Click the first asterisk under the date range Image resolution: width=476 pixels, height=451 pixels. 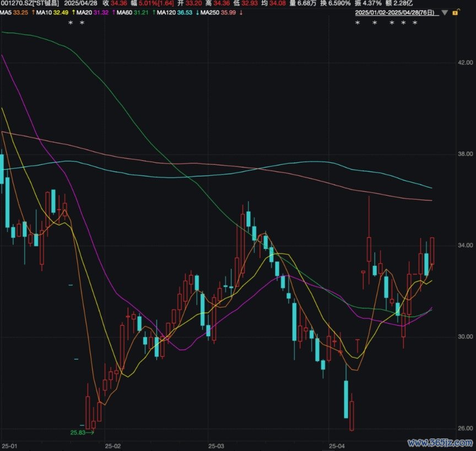[357, 23]
